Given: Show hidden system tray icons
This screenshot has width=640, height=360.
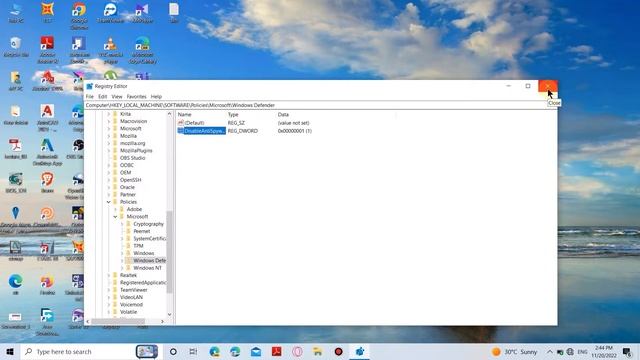Looking at the screenshot, I should click(550, 351).
